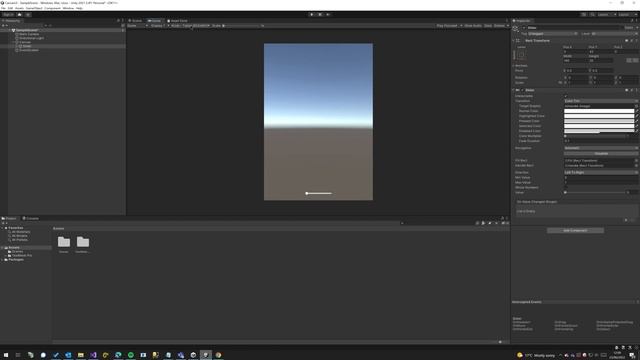Collapse the Rect Transform component
640x360 pixels.
(x=513, y=41)
